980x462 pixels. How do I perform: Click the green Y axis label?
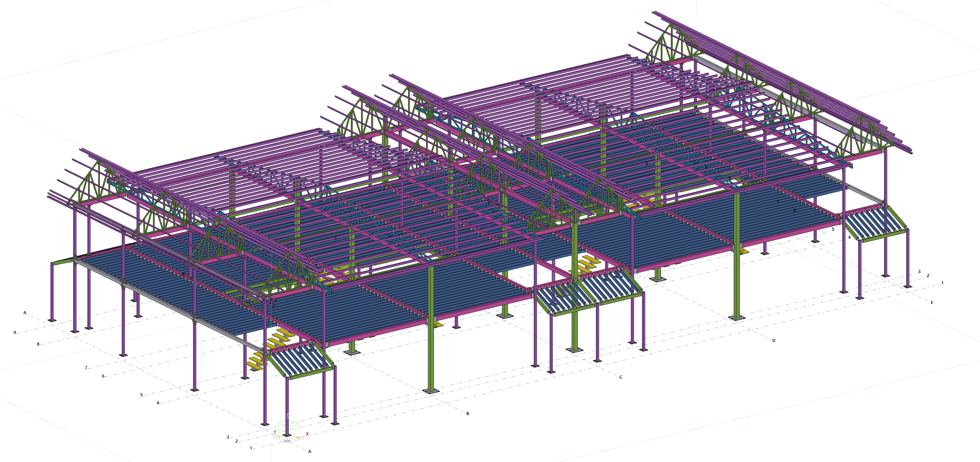coord(275,432)
